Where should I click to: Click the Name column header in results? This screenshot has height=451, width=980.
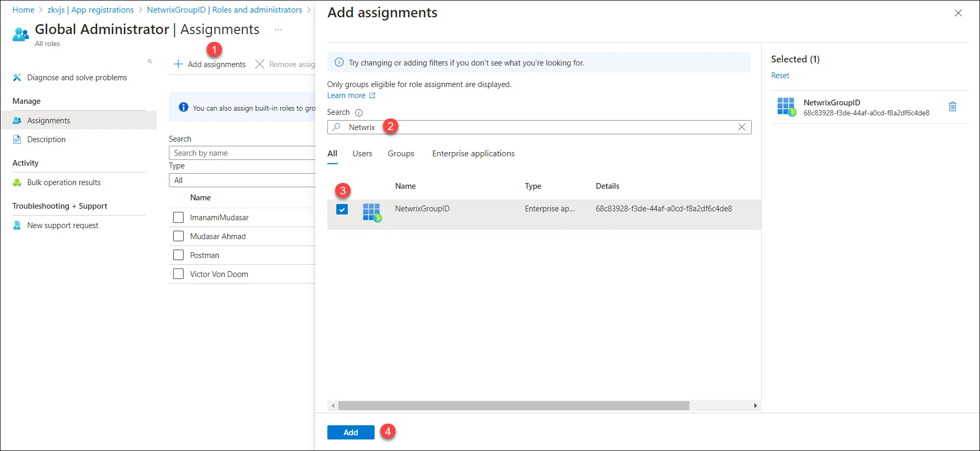tap(406, 186)
